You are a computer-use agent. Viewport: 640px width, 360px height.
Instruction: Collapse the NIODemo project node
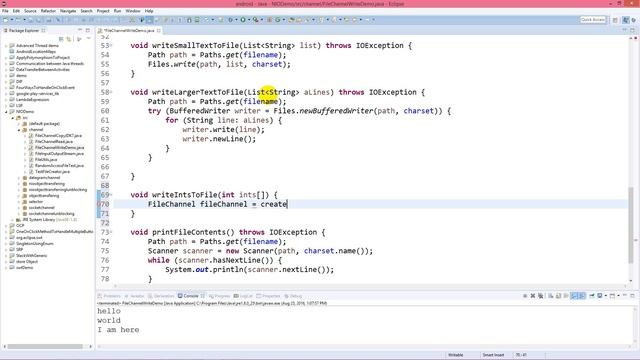(x=6, y=111)
